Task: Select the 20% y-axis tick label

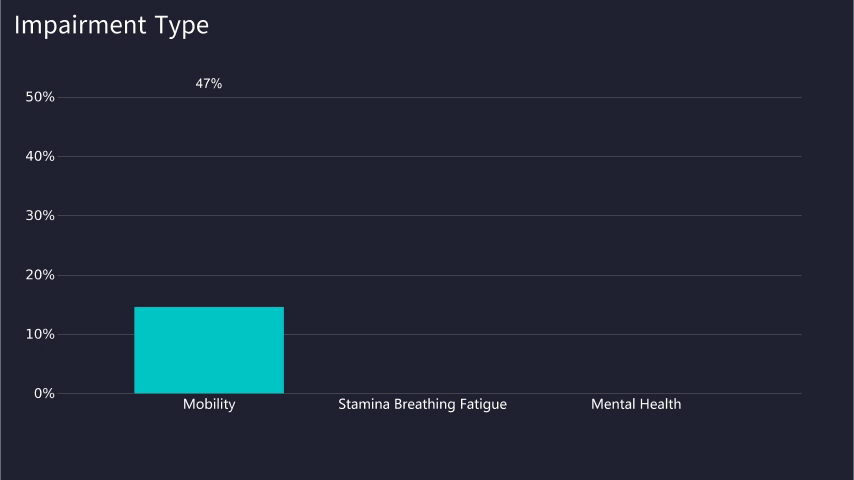Action: [40, 275]
